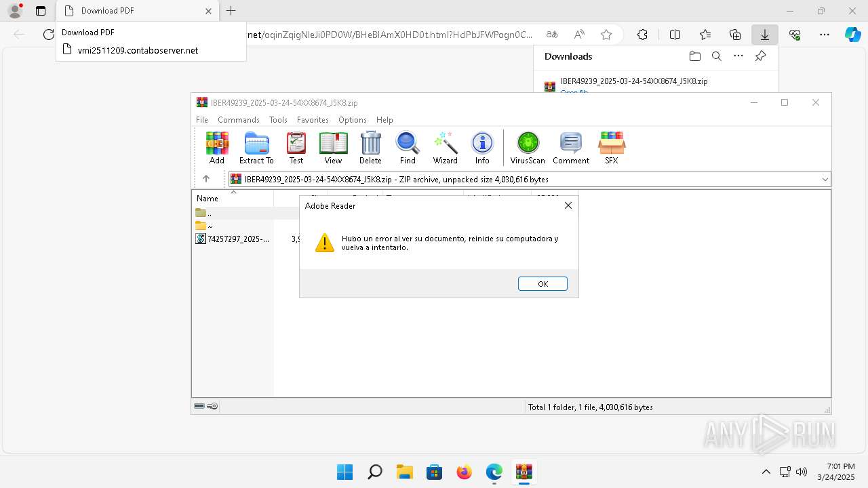Open the Find magnifier tool
Screen dimensions: 868x488
pyautogui.click(x=408, y=148)
